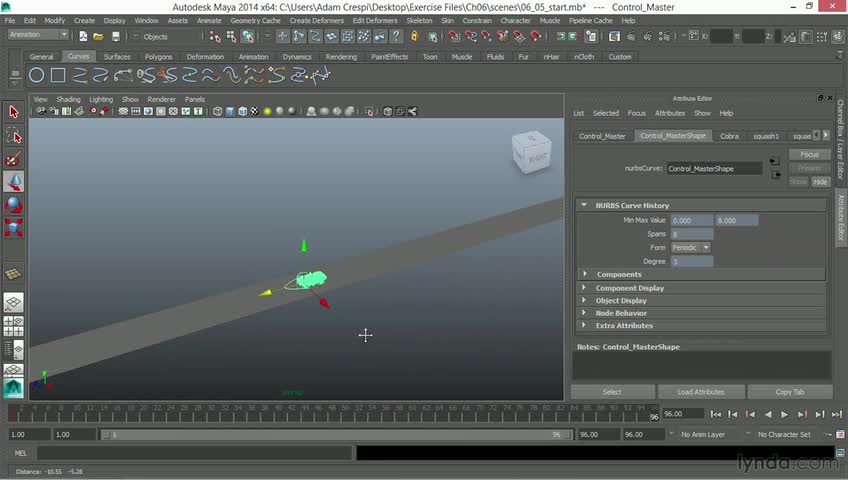
Task: Click the animation range slider bar
Action: click(335, 435)
